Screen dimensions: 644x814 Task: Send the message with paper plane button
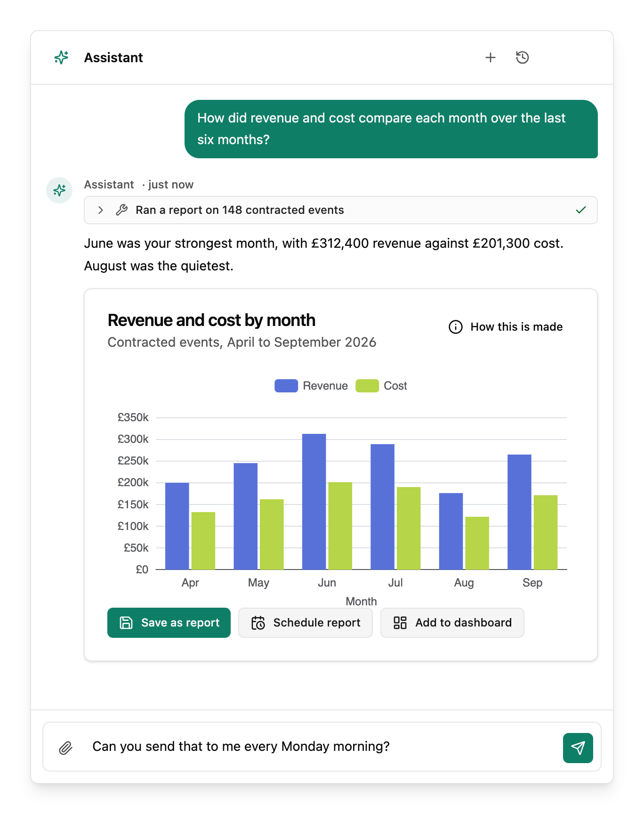[x=578, y=748]
